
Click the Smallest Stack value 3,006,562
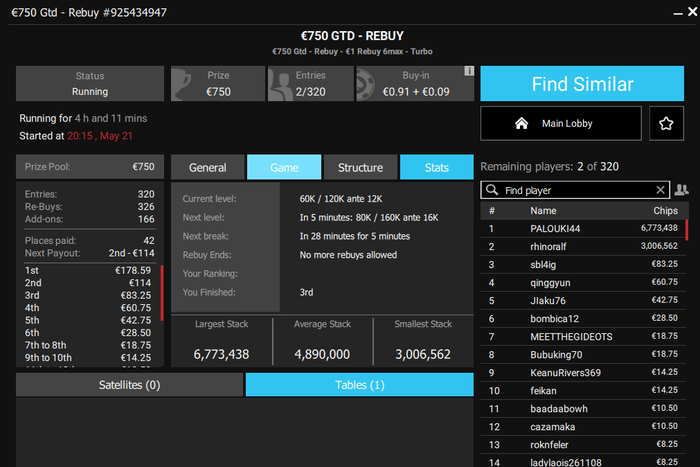[x=423, y=354]
